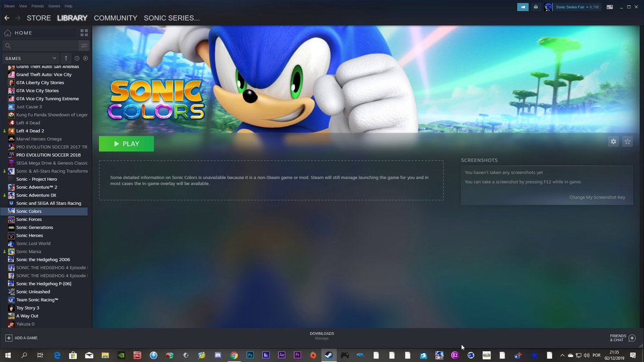Screen dimensions: 644x362
Task: Open the Steam menu
Action: 9,6
